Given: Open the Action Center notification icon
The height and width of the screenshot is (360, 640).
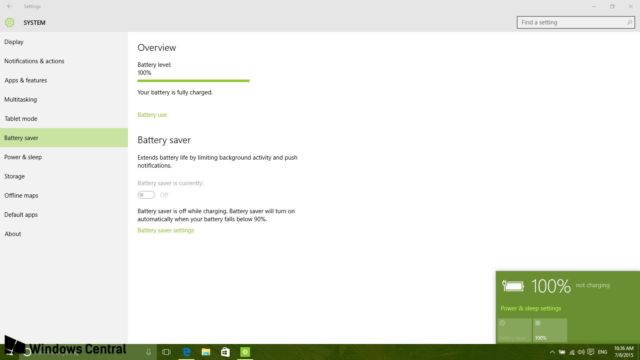Looking at the screenshot, I should (x=591, y=352).
